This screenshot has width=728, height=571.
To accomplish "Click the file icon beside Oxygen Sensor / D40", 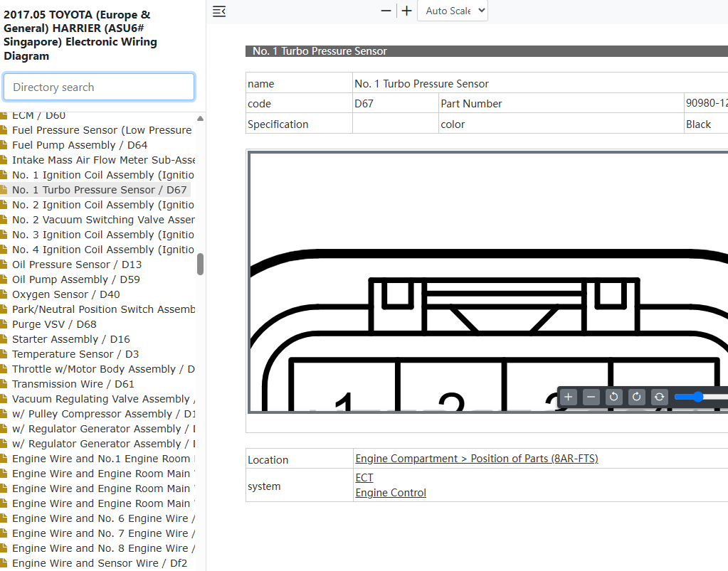I will (x=4, y=294).
